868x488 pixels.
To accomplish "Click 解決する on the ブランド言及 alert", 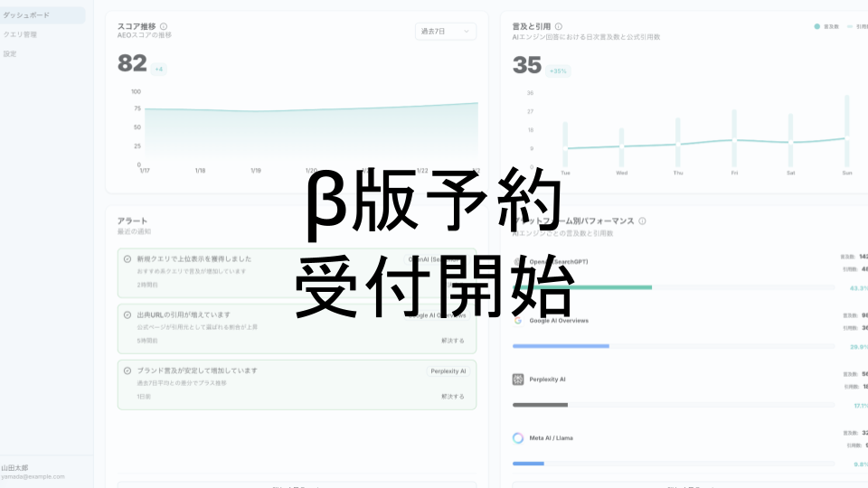I will pyautogui.click(x=452, y=397).
